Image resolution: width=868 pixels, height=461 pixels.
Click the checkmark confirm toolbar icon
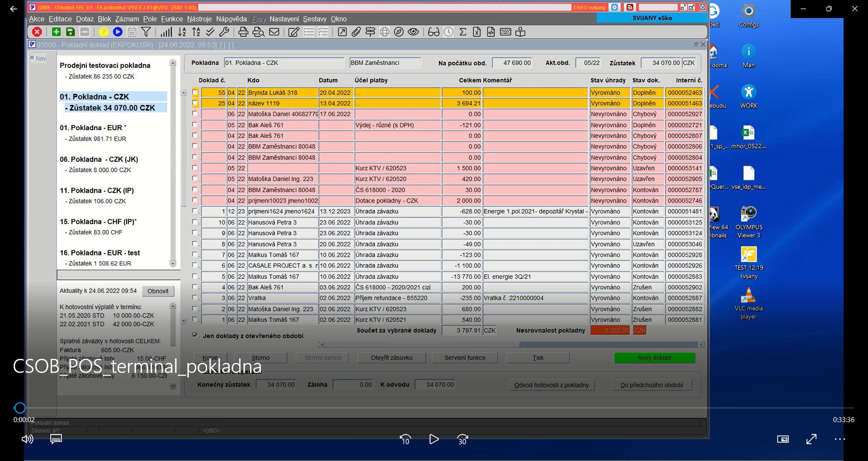pyautogui.click(x=210, y=32)
